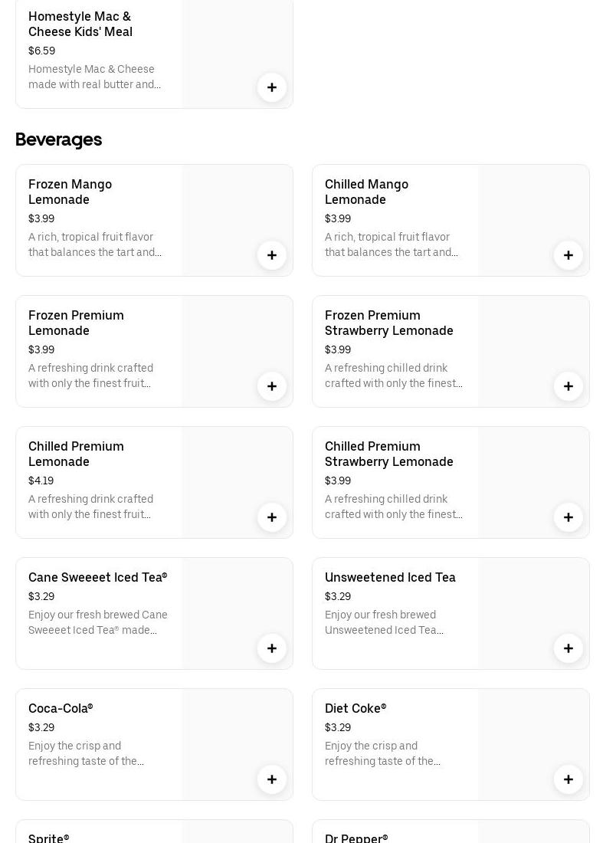Add Frozen Mango Lemonade to cart
The height and width of the screenshot is (843, 616).
click(272, 255)
